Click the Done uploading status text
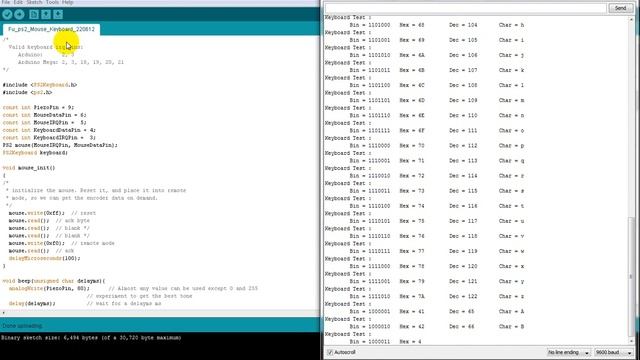 tap(22, 326)
